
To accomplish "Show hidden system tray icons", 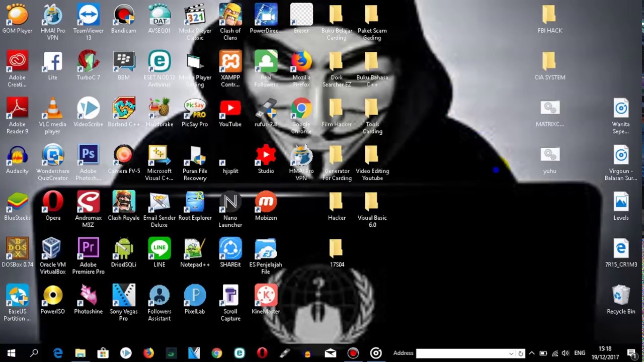I will coord(531,353).
